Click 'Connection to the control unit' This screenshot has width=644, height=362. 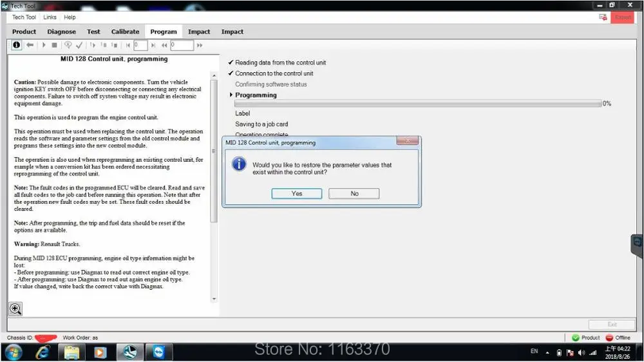(274, 73)
